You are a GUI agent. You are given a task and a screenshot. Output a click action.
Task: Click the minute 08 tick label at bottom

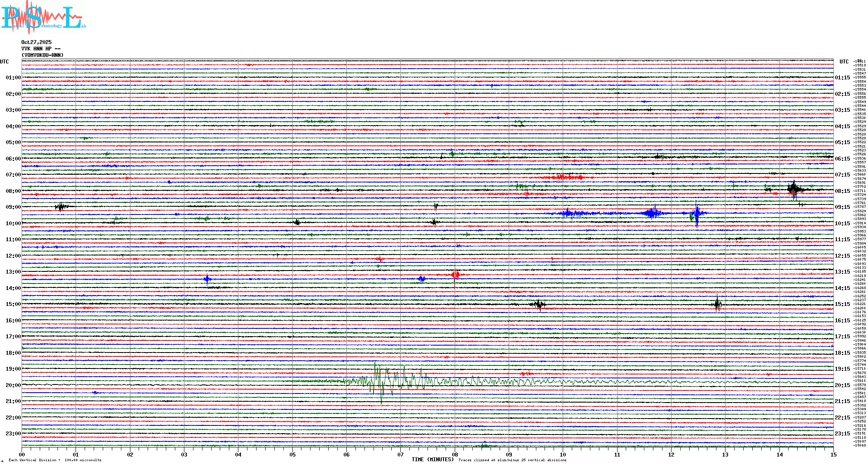point(455,454)
